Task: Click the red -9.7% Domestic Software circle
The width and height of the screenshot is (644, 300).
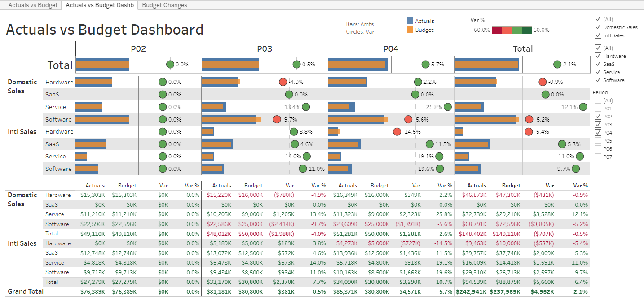Action: coord(277,119)
